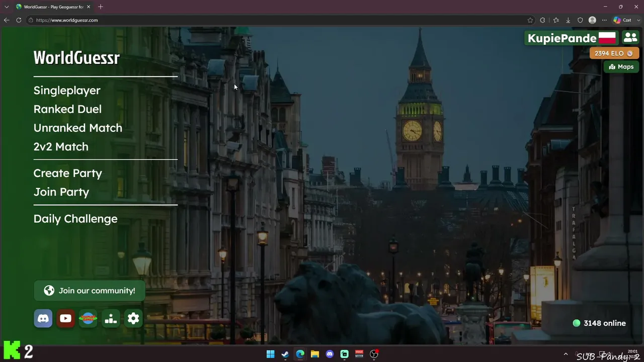The image size is (644, 362).
Task: Open the browser three-dot menu
Action: [604, 20]
